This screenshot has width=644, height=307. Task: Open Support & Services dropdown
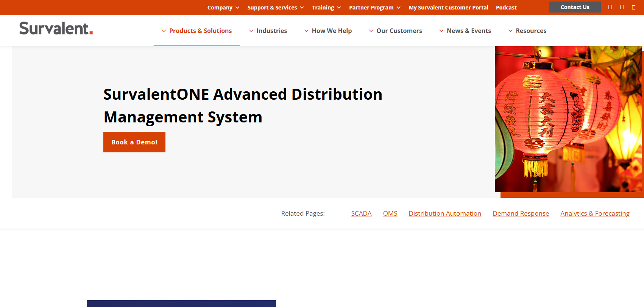click(276, 8)
